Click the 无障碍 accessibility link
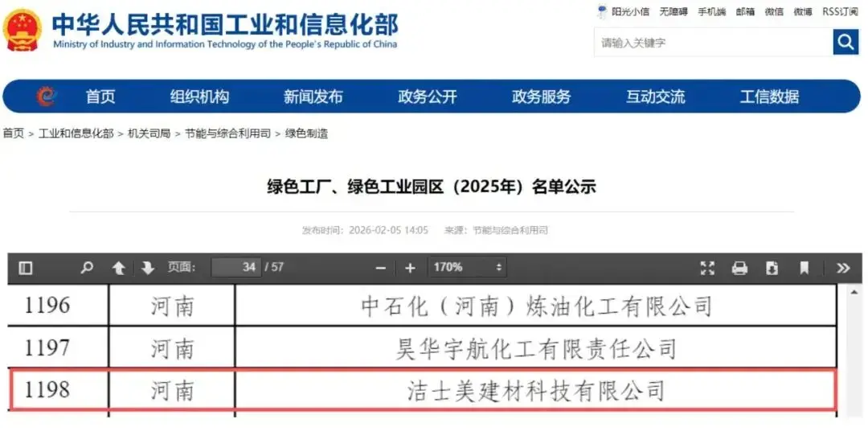This screenshot has width=868, height=448. pyautogui.click(x=674, y=11)
